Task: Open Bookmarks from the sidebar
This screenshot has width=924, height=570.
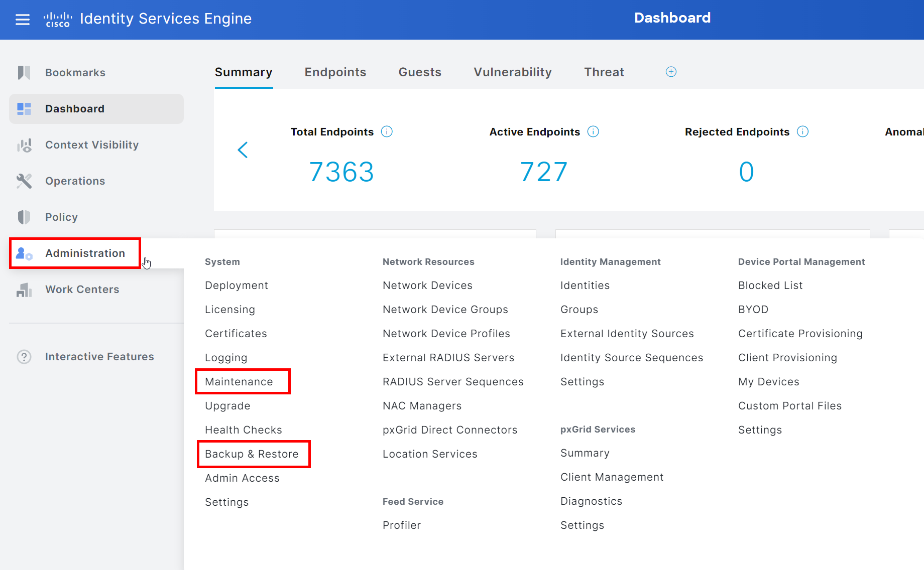Action: pyautogui.click(x=75, y=73)
